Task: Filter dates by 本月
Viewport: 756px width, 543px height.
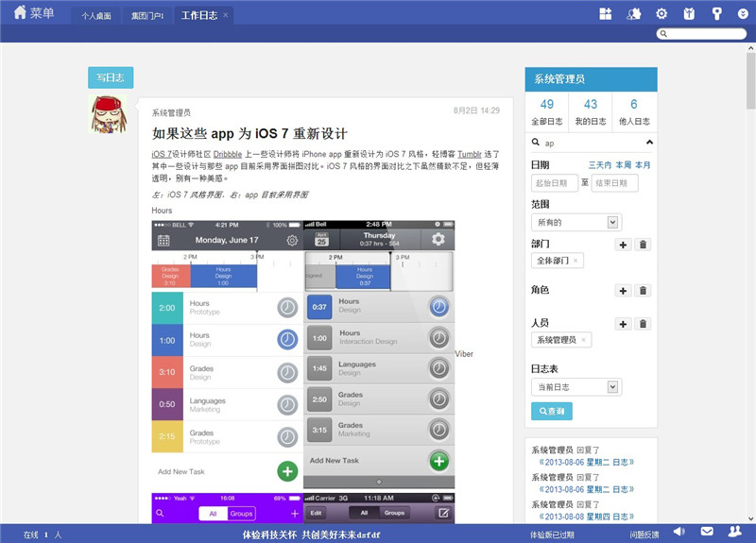Action: click(x=643, y=164)
